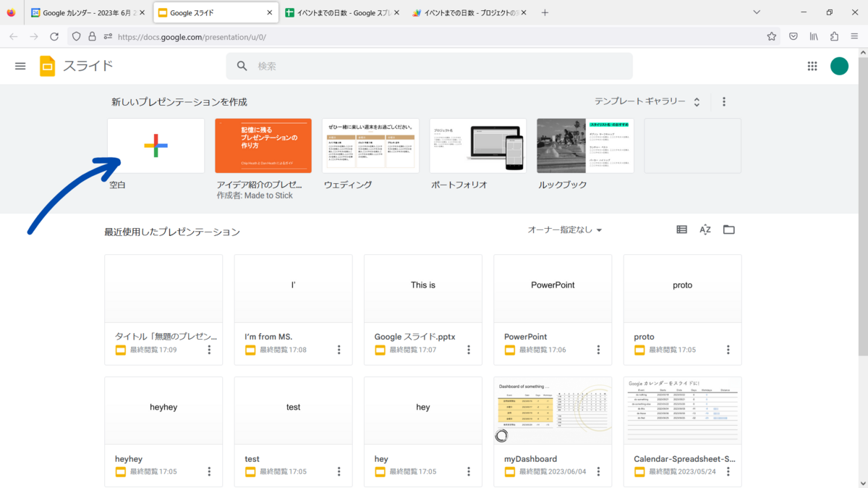Open a new browser tab
The width and height of the screenshot is (868, 488).
(x=545, y=12)
